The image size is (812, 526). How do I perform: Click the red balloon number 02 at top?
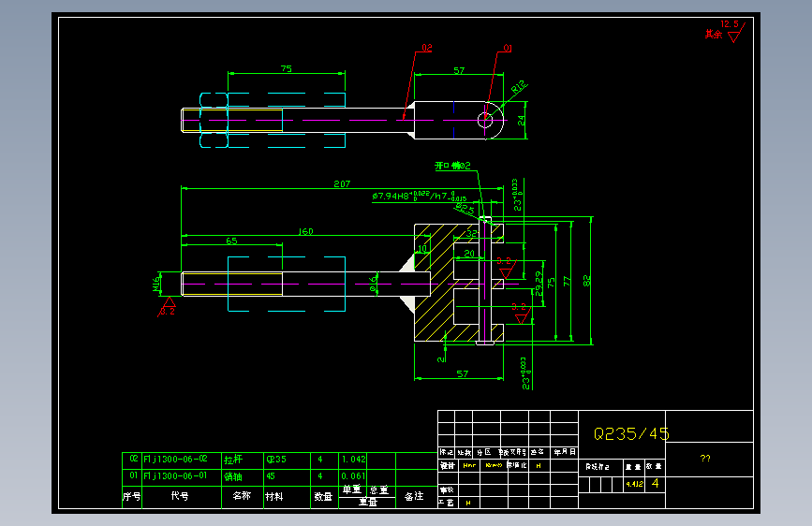[427, 48]
